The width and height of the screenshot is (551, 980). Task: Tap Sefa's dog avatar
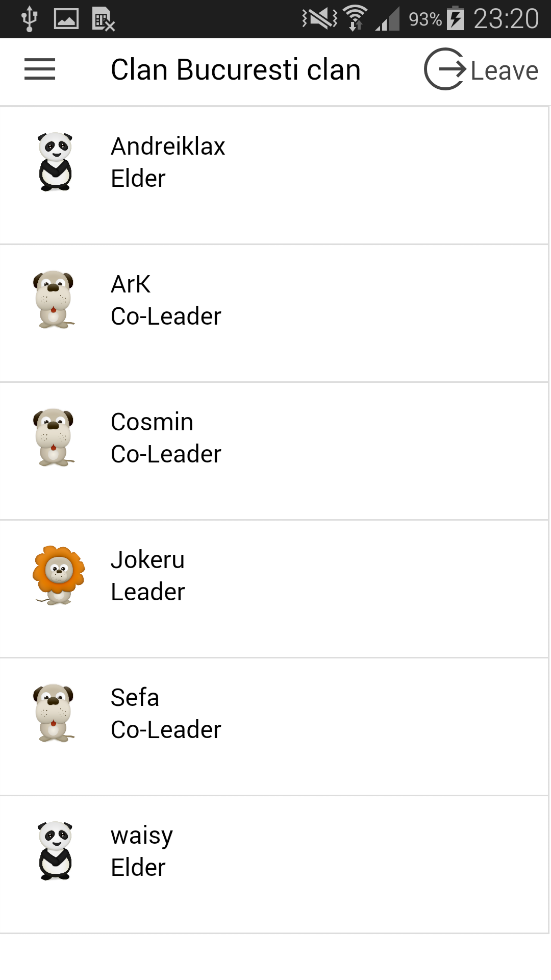tap(54, 713)
